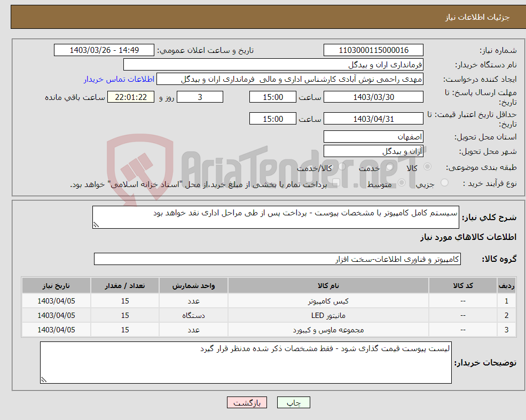
Task: Click the دستگاه unit cell
Action: click(x=193, y=316)
